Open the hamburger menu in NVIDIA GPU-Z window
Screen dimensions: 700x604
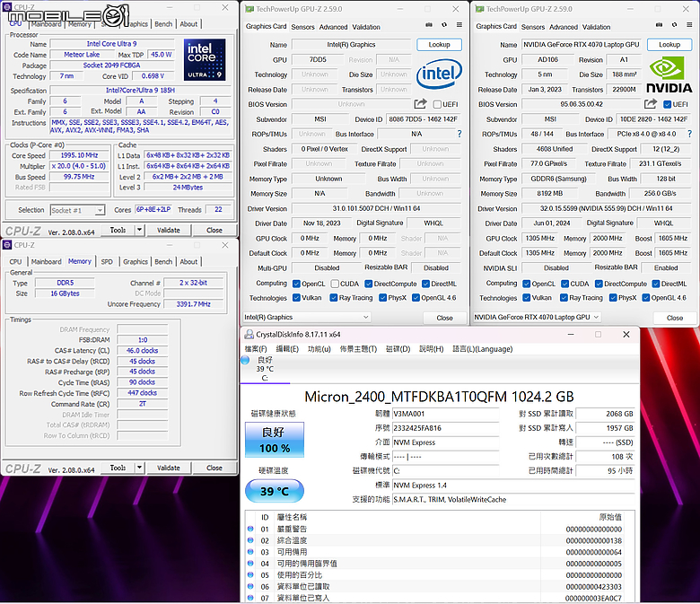click(x=689, y=25)
